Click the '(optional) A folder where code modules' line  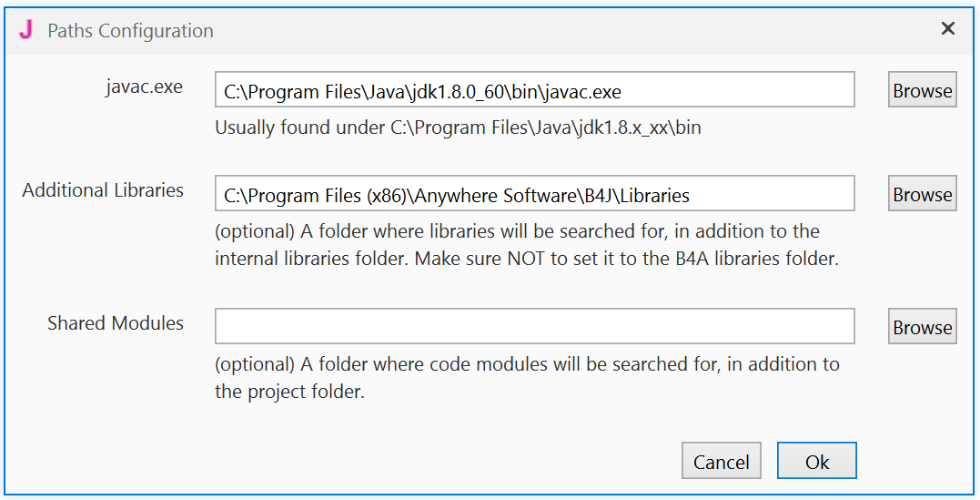tap(527, 365)
